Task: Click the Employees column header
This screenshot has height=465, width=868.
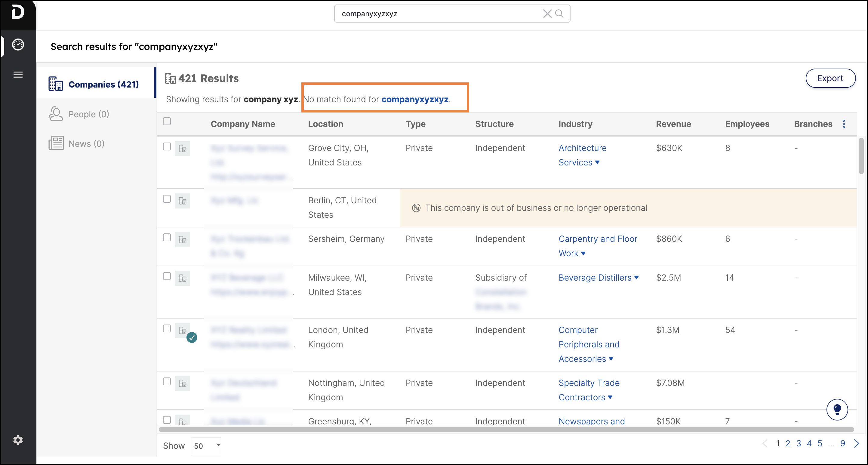Action: (x=747, y=124)
